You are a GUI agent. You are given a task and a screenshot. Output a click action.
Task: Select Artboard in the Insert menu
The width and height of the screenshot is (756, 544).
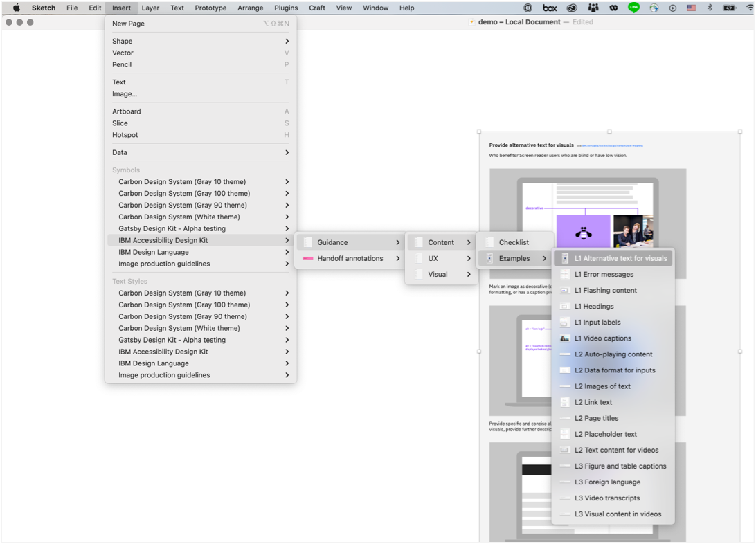point(201,111)
